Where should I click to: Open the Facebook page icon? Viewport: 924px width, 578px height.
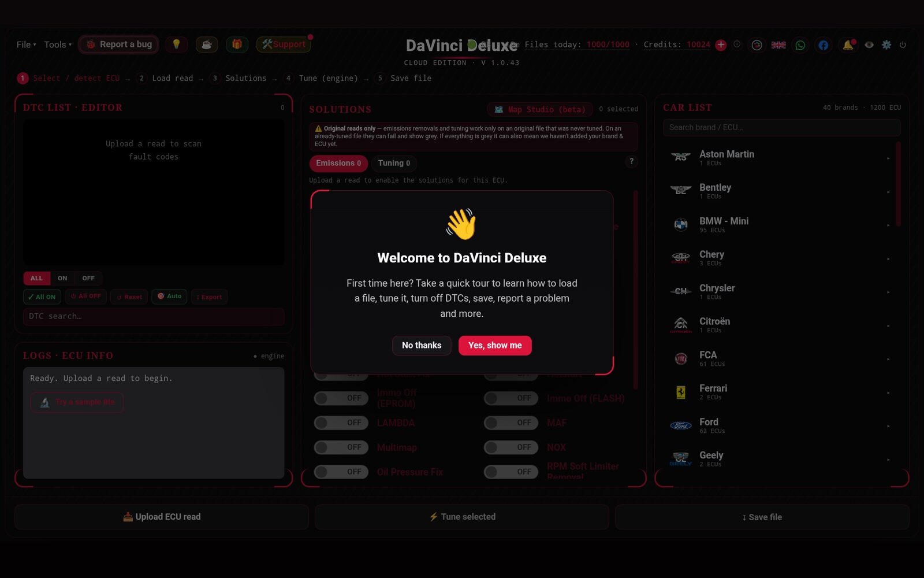click(823, 45)
